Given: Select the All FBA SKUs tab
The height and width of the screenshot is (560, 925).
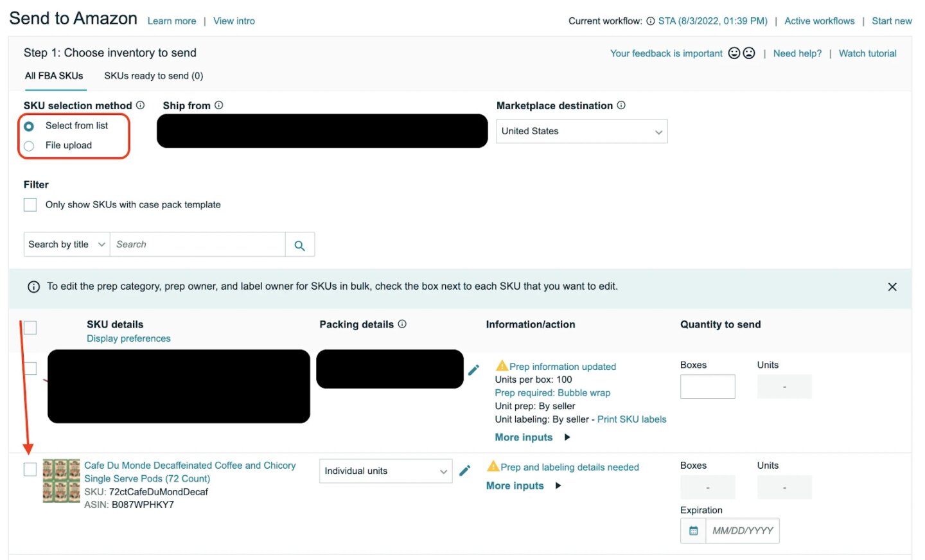Looking at the screenshot, I should [54, 75].
